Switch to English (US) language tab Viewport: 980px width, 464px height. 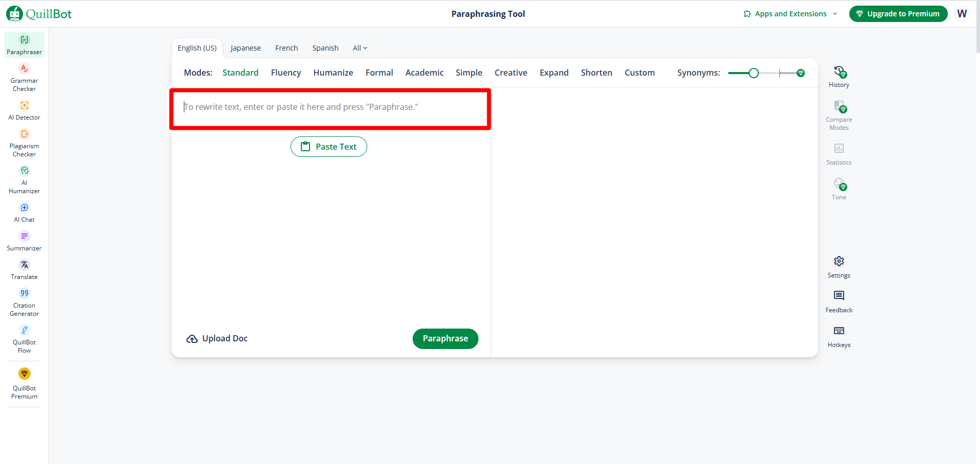tap(197, 48)
